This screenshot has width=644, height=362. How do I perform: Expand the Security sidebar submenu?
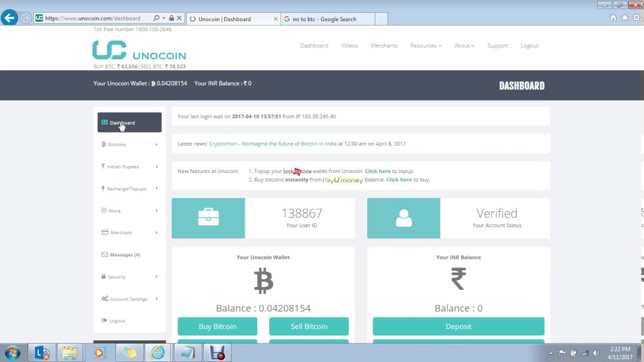(x=156, y=277)
